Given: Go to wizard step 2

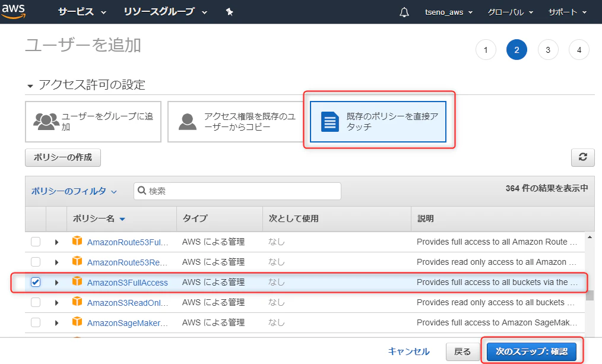Looking at the screenshot, I should [x=517, y=49].
